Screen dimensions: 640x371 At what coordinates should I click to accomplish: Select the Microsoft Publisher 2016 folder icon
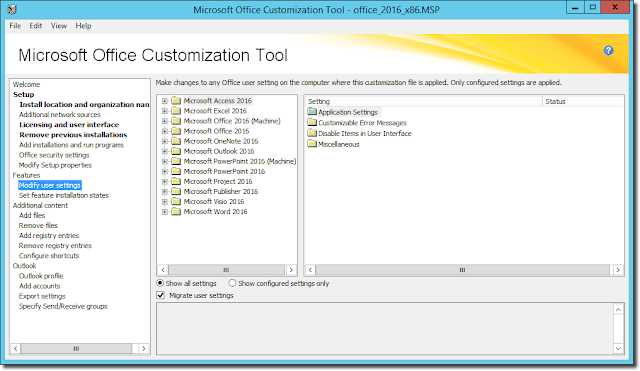click(176, 191)
